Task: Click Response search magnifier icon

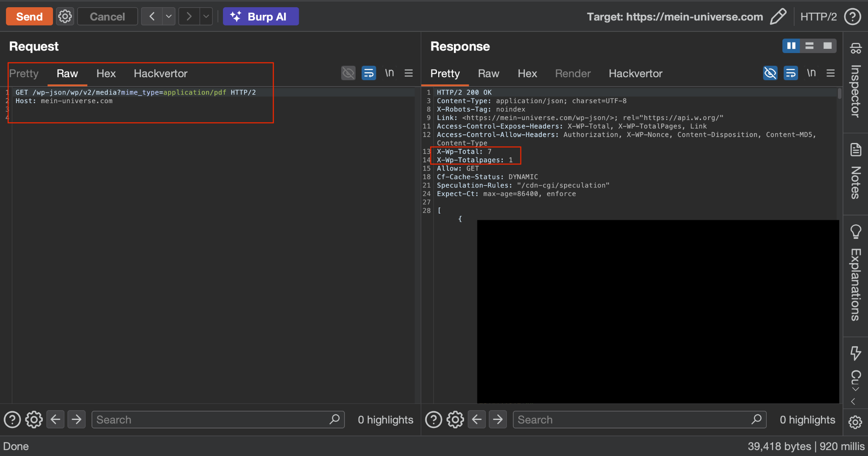Action: (757, 419)
